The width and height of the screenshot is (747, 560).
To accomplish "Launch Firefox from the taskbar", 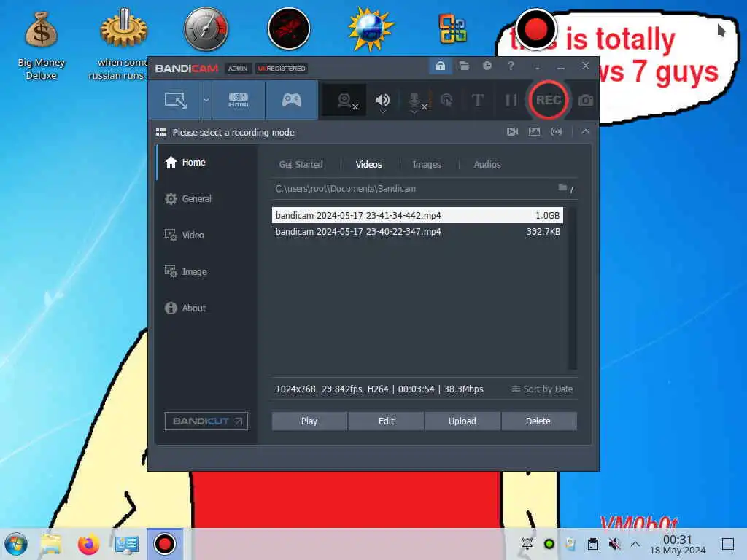I will point(88,544).
